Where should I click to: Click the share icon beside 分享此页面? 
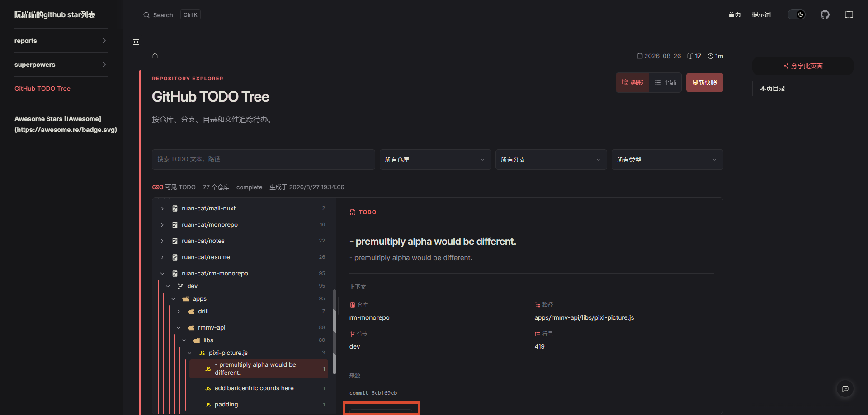click(786, 66)
